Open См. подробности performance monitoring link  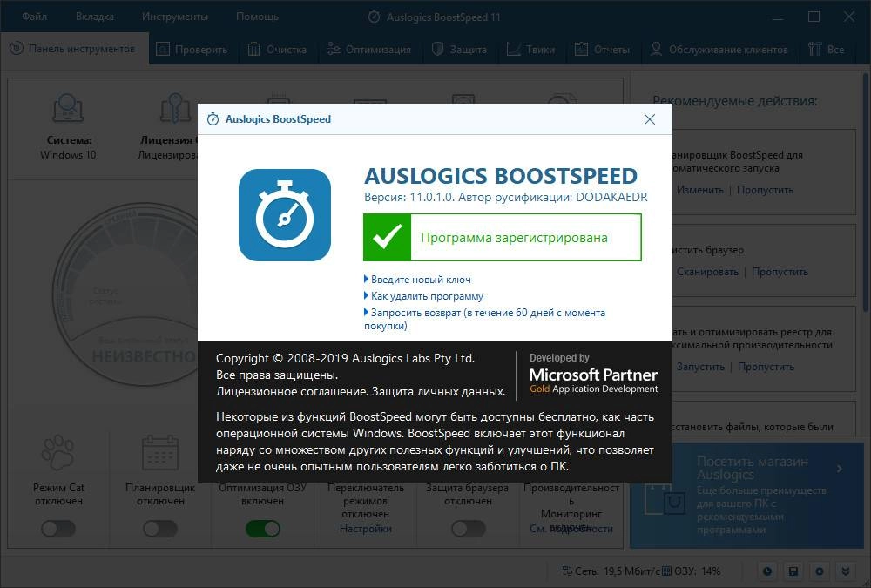tap(571, 529)
